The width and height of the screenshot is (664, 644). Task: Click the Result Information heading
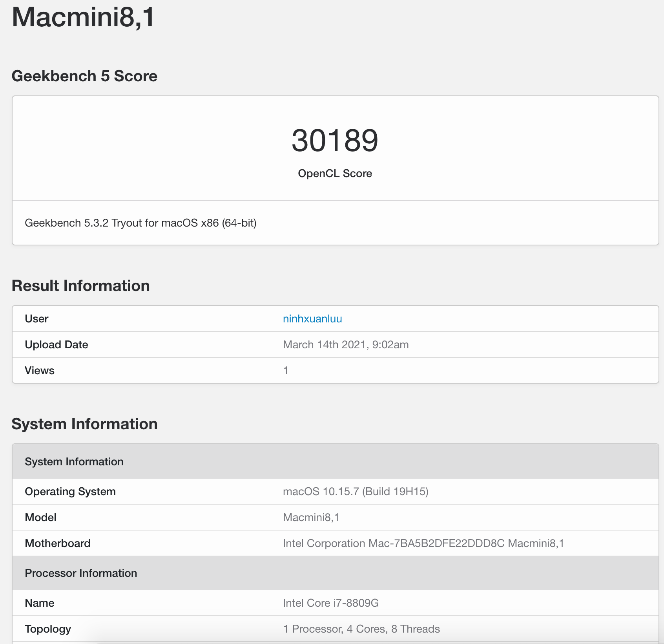81,285
